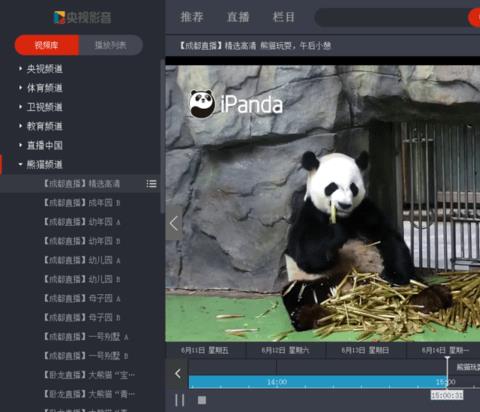Click the sidebar channel list scrollbar
The width and height of the screenshot is (480, 412).
pos(162,136)
